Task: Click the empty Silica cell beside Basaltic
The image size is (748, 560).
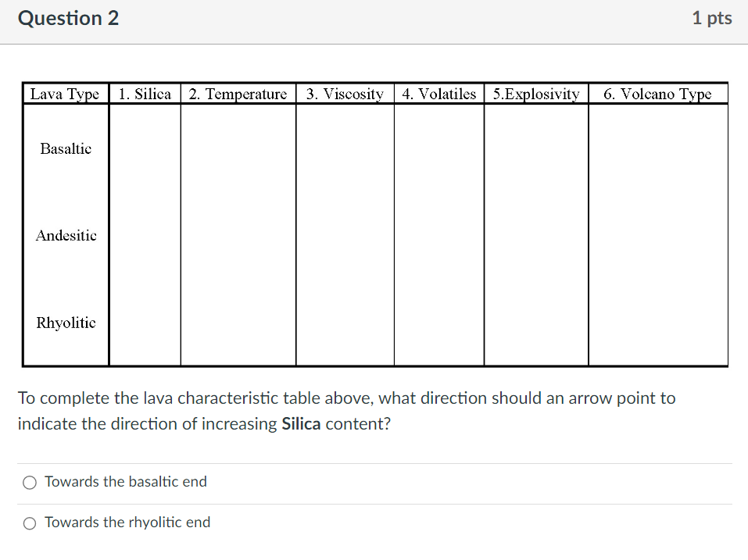Action: pyautogui.click(x=145, y=148)
